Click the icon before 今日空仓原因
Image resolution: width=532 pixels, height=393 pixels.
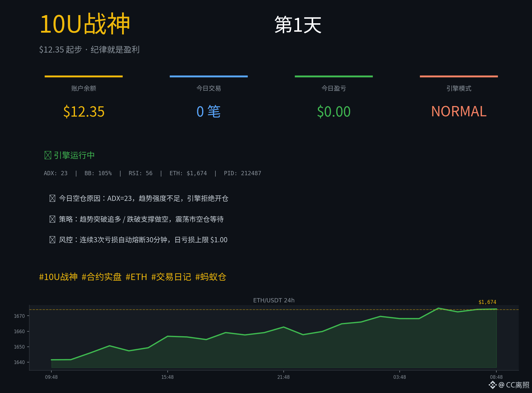click(52, 198)
